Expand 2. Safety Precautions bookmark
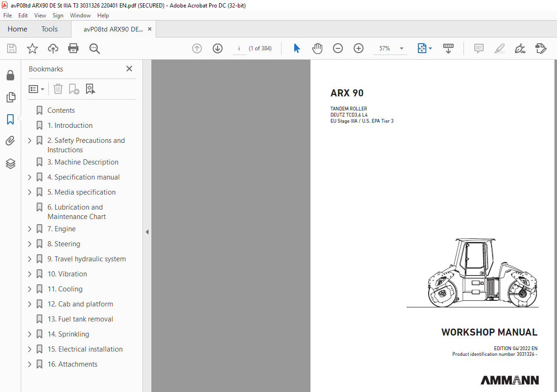557x392 pixels. 30,141
